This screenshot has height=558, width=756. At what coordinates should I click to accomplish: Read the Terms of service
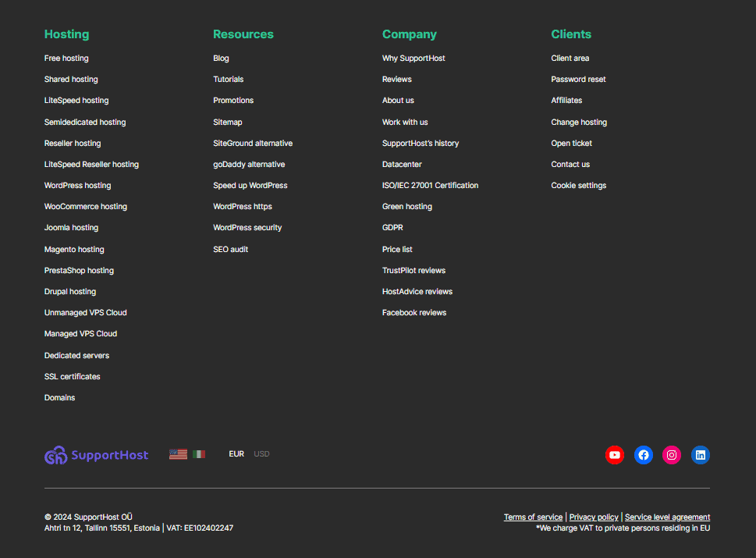[533, 517]
